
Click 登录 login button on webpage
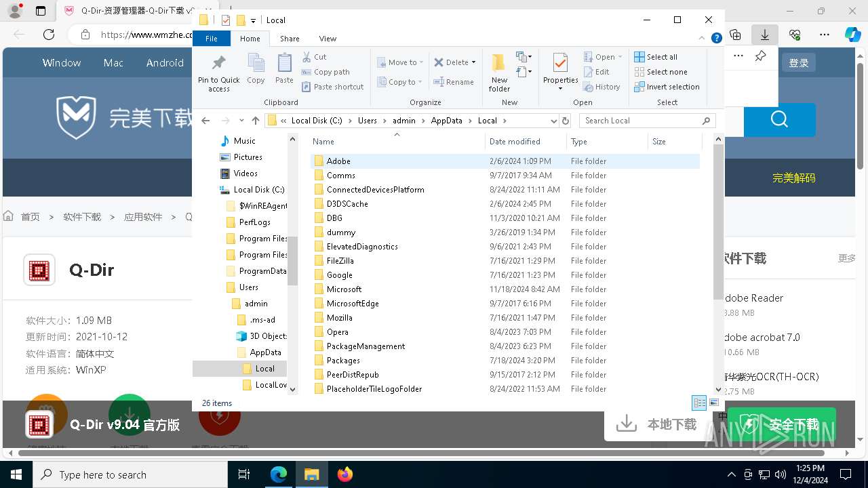coord(799,62)
